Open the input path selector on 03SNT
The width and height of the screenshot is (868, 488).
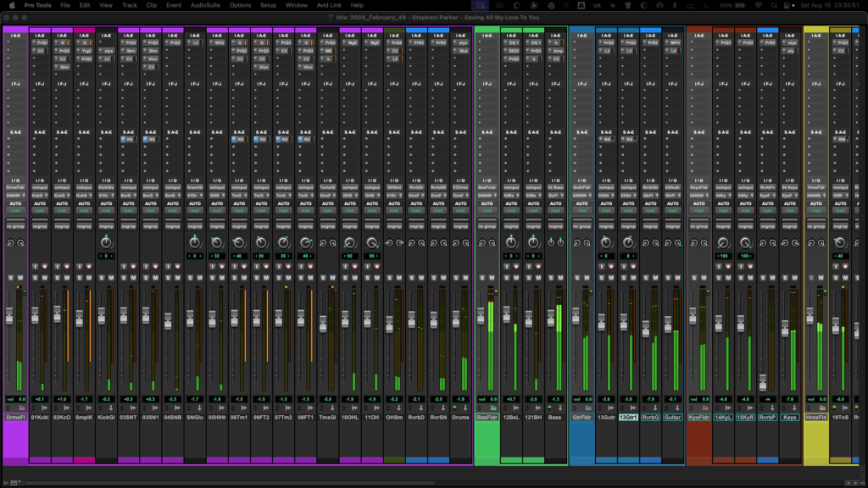pos(129,187)
